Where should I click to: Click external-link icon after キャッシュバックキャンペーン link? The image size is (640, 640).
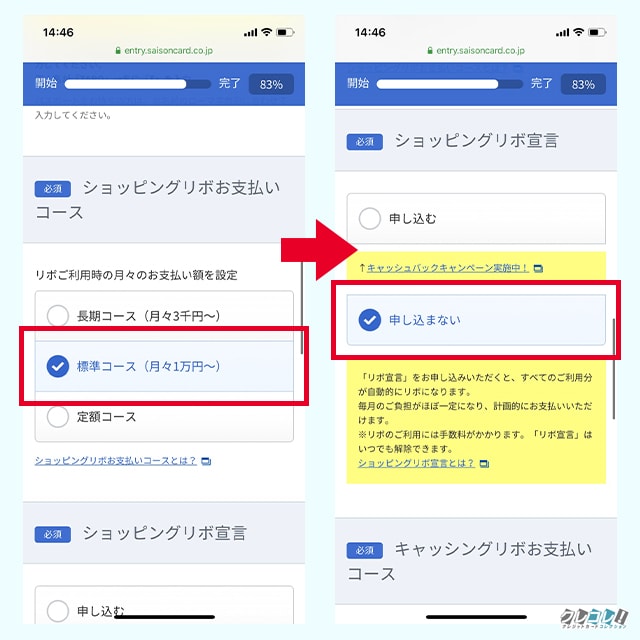click(538, 269)
